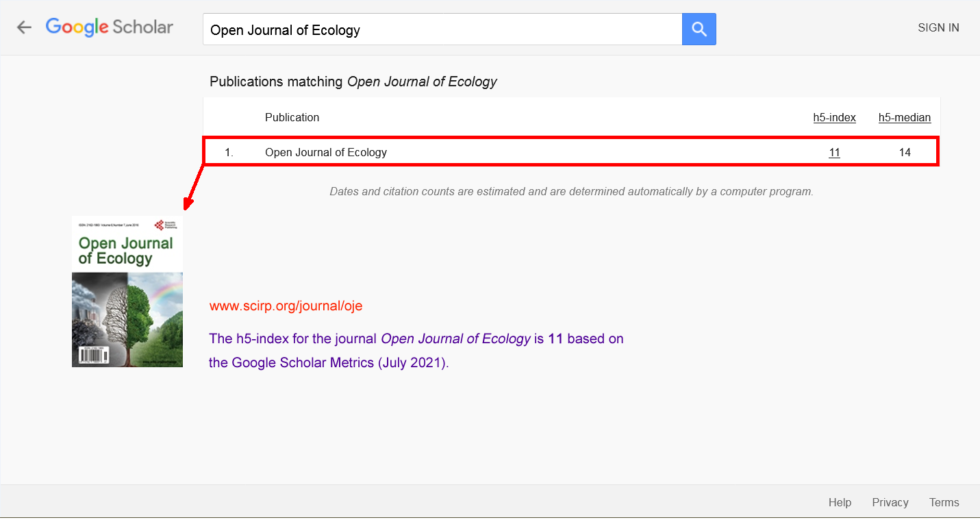Open the www.scirp.org/journal/oje link
Image resolution: width=980 pixels, height=520 pixels.
coord(286,306)
